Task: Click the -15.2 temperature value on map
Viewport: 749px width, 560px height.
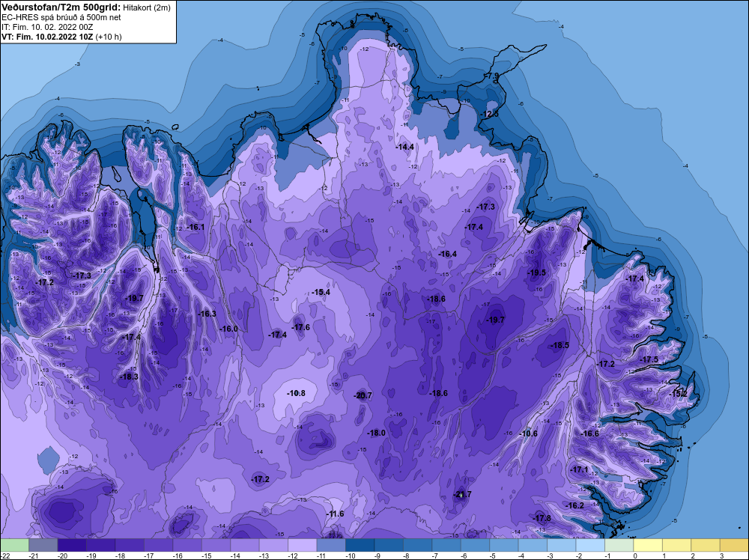Action: (678, 394)
